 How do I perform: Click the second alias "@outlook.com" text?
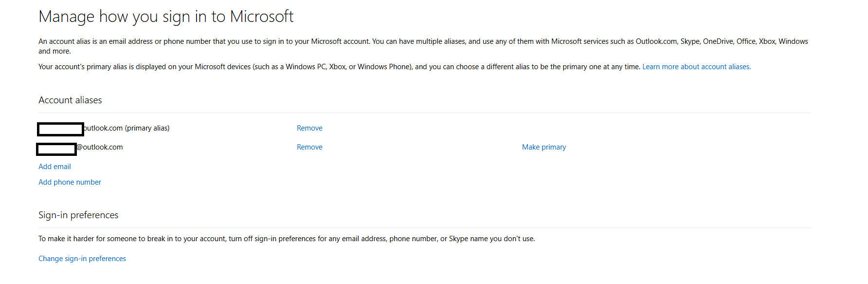100,147
